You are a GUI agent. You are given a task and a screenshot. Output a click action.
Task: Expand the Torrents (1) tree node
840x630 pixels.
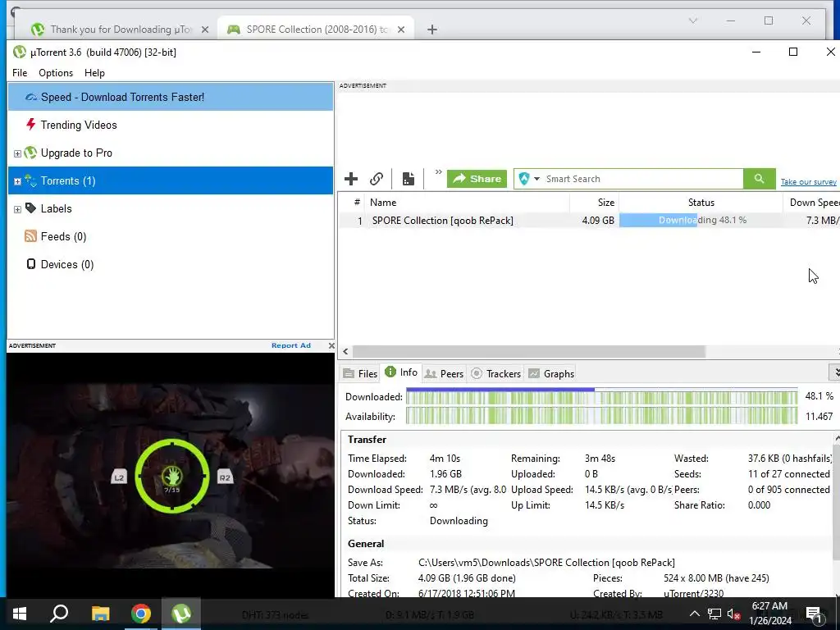coord(17,181)
